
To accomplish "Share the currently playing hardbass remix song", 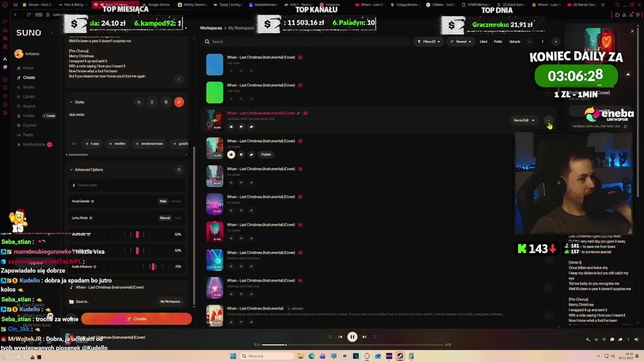I will click(251, 127).
